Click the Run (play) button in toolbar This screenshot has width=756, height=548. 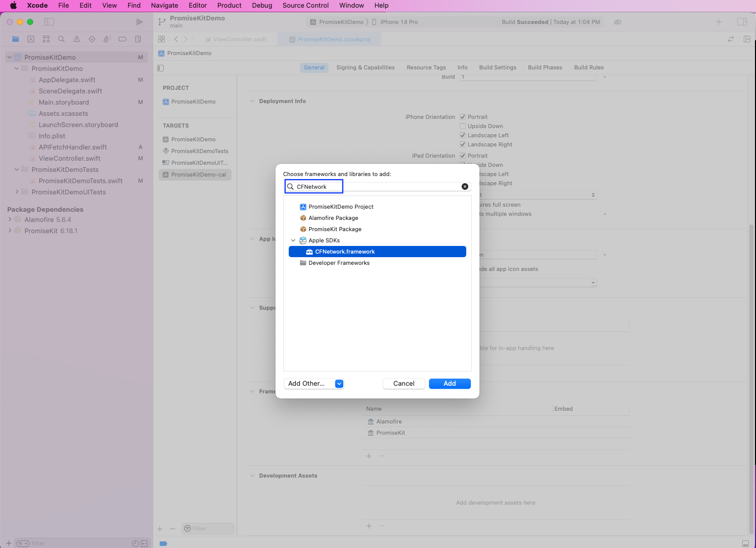point(139,22)
